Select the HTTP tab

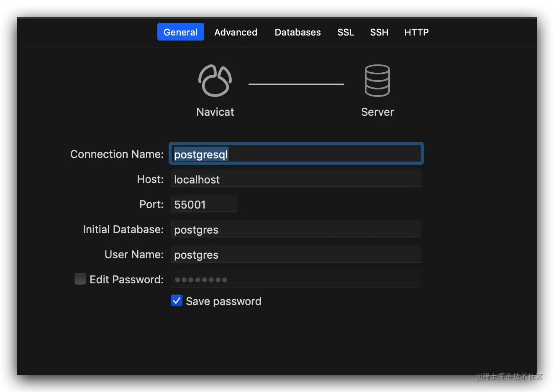pyautogui.click(x=416, y=32)
